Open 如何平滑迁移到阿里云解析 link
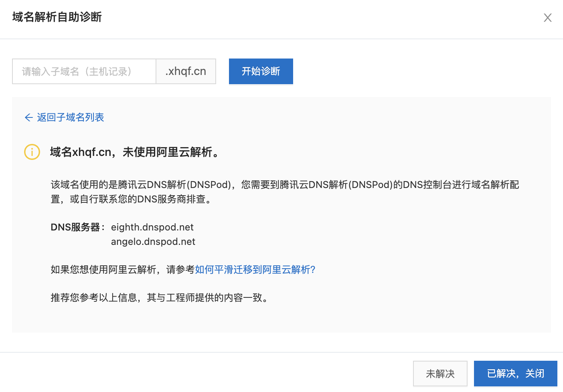This screenshot has width=563, height=392. [x=255, y=270]
